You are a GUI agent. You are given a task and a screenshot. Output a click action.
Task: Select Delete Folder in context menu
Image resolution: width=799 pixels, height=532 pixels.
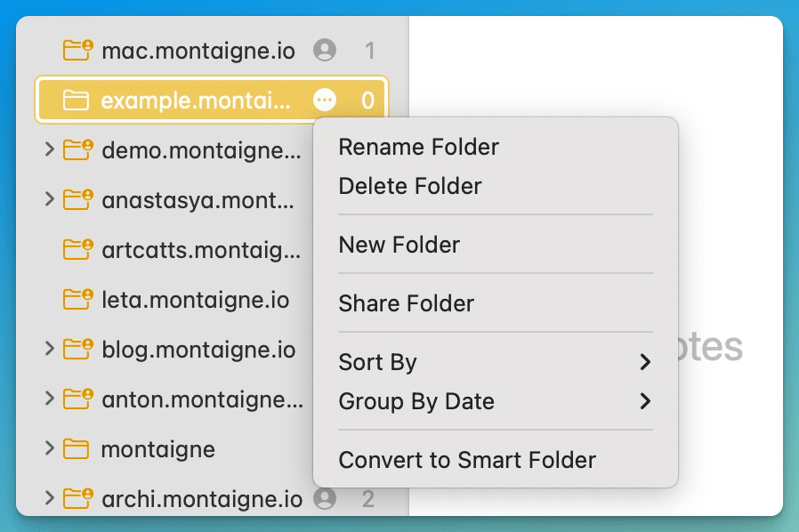(410, 186)
